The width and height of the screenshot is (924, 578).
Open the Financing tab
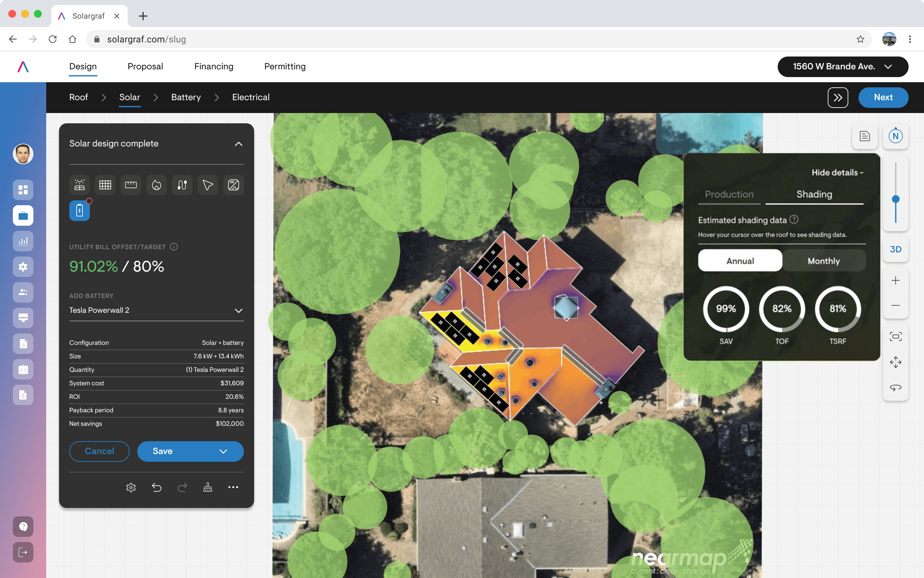click(213, 66)
